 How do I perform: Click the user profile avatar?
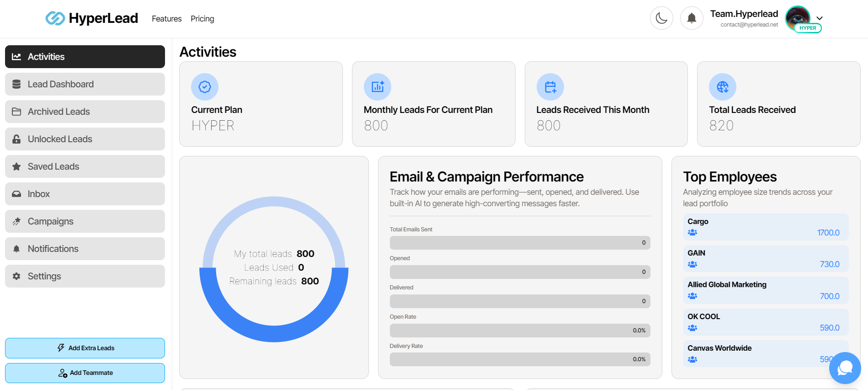click(797, 18)
